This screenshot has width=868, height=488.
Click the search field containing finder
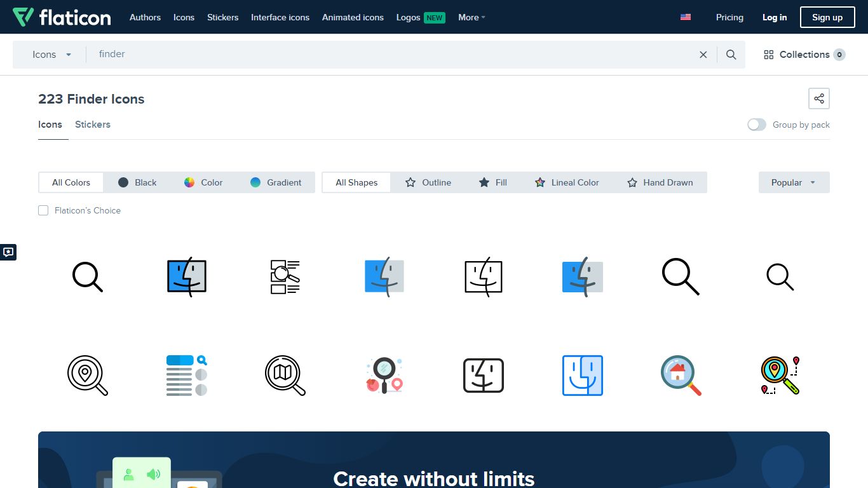391,55
